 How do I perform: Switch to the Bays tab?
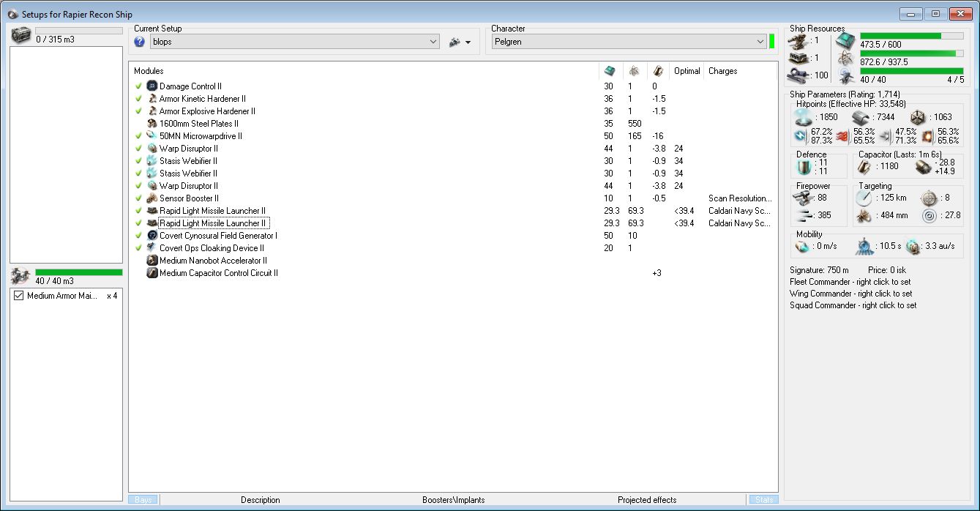(x=143, y=500)
